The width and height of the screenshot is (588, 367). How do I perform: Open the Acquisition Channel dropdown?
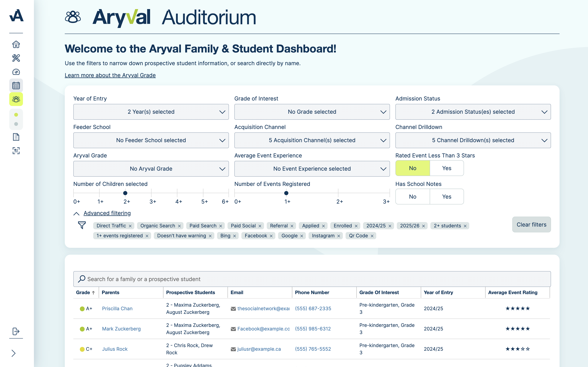(312, 140)
